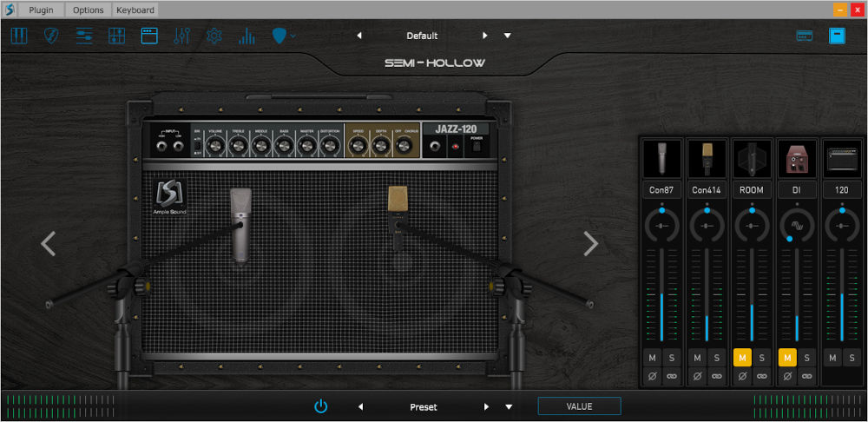Screen dimensions: 868x422
Task: Invert phase on the DI channel
Action: 787,376
